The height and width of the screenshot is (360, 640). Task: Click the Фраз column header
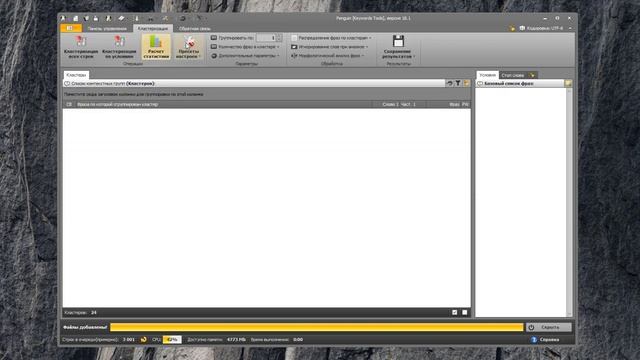click(454, 104)
